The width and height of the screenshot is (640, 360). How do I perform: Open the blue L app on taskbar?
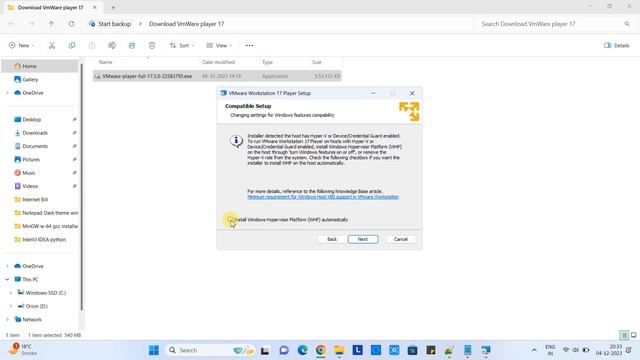coord(358,350)
